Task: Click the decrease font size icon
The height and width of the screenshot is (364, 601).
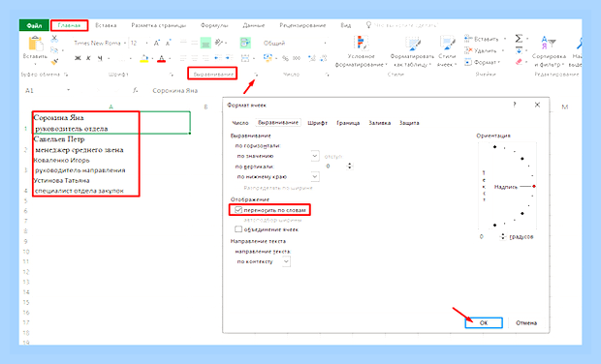Action: click(x=168, y=43)
